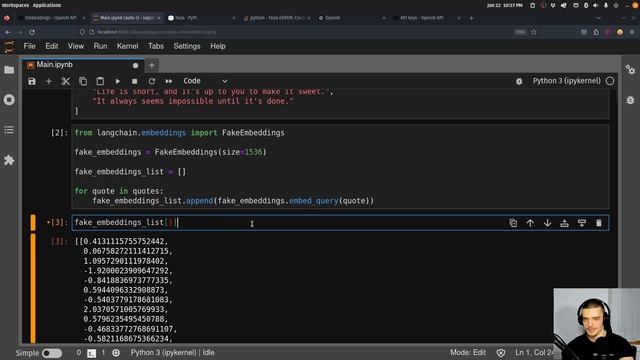Image resolution: width=640 pixels, height=360 pixels.
Task: Open the Tabs menu
Action: click(156, 46)
